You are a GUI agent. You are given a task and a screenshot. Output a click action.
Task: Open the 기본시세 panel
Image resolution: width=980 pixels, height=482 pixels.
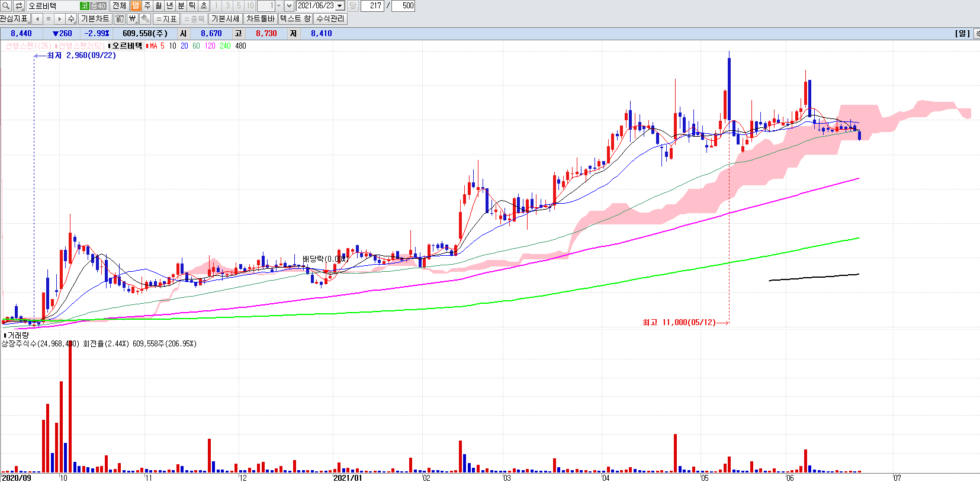pyautogui.click(x=226, y=19)
